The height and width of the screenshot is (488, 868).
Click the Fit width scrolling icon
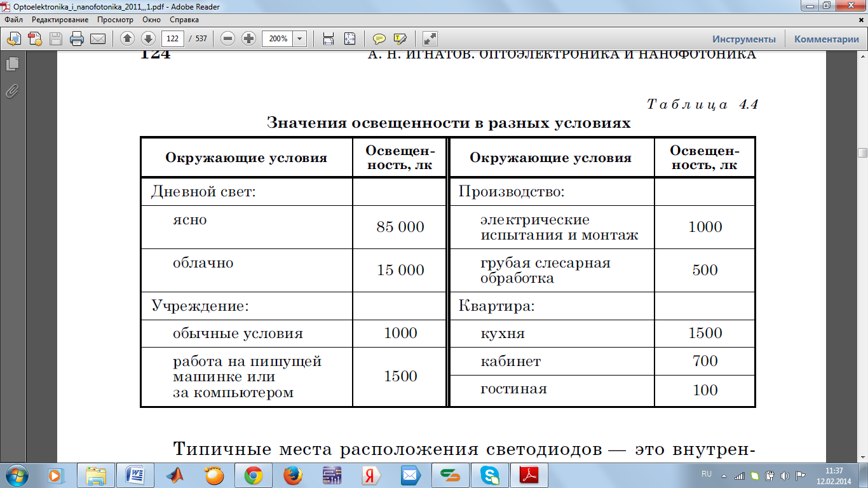pyautogui.click(x=329, y=39)
